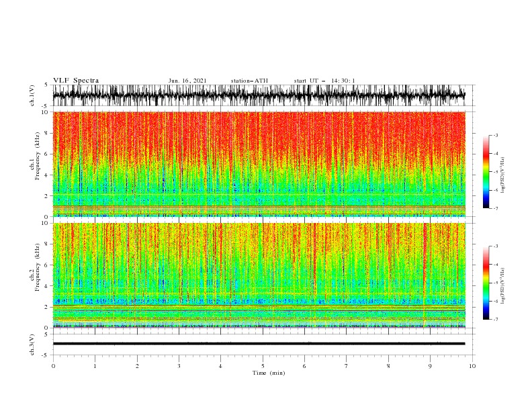Click time axis tick label "9"
532x411 pixels.
(430, 366)
